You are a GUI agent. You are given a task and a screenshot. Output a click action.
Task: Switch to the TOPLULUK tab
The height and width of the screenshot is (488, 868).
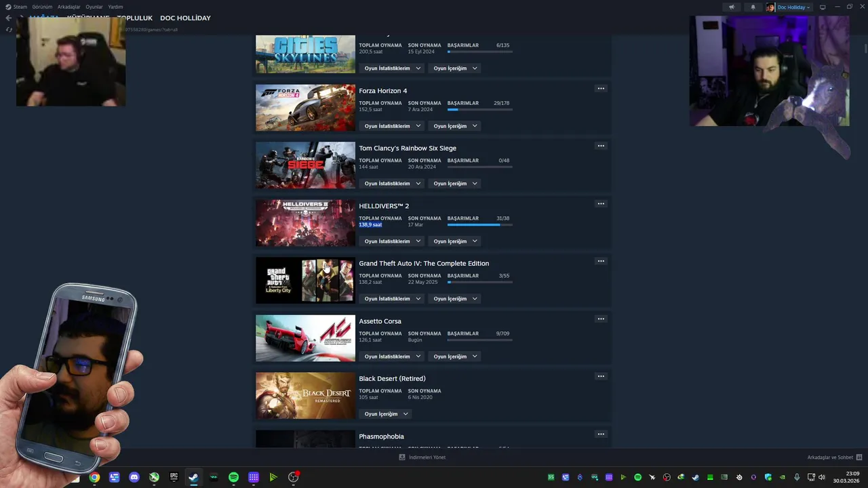pyautogui.click(x=134, y=18)
